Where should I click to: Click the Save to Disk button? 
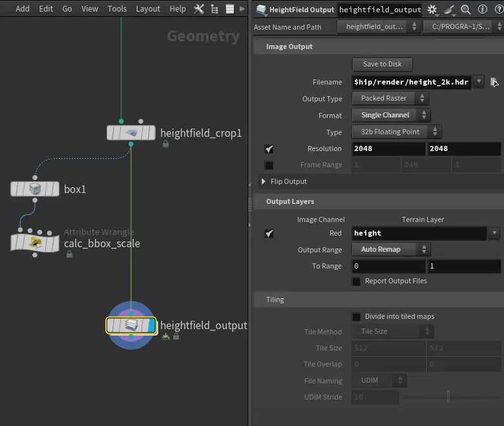click(382, 64)
